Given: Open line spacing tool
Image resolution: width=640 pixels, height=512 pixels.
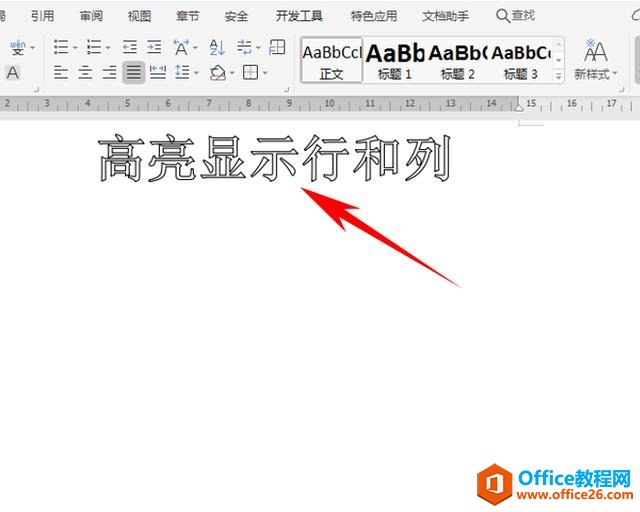Looking at the screenshot, I should pos(182,73).
